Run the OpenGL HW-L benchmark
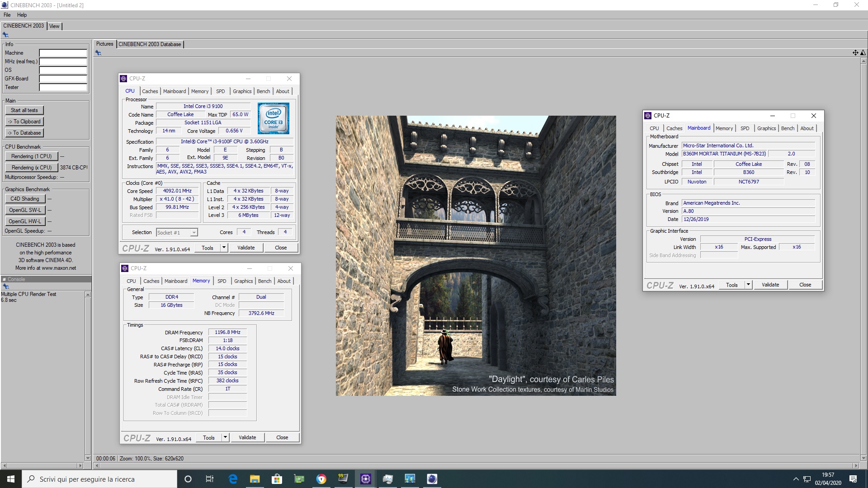The image size is (868, 488). [x=25, y=221]
